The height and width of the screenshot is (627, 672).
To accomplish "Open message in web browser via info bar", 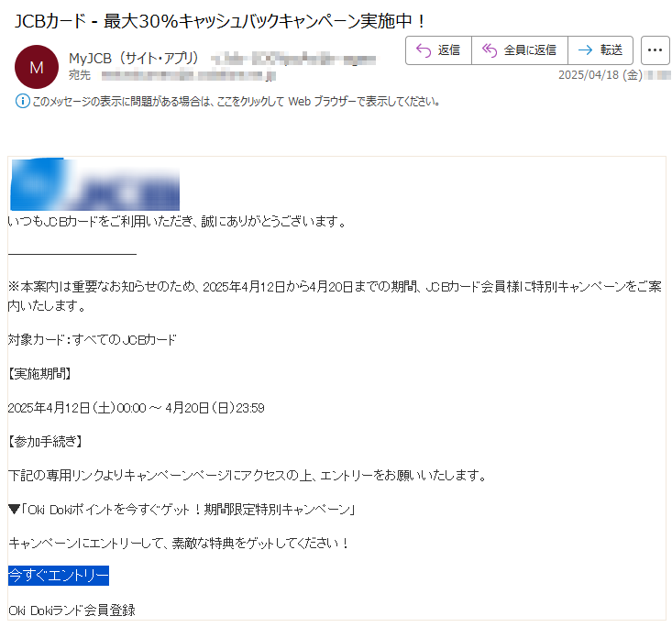I will (x=236, y=102).
